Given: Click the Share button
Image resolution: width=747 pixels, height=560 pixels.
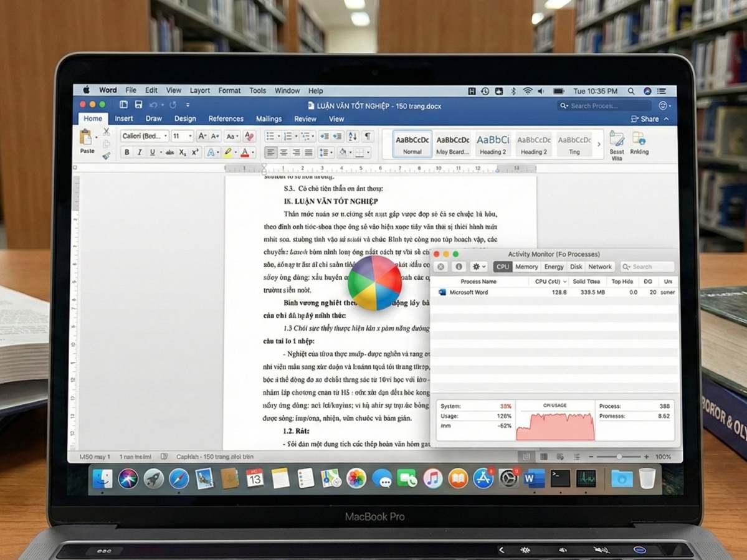Looking at the screenshot, I should pyautogui.click(x=645, y=119).
